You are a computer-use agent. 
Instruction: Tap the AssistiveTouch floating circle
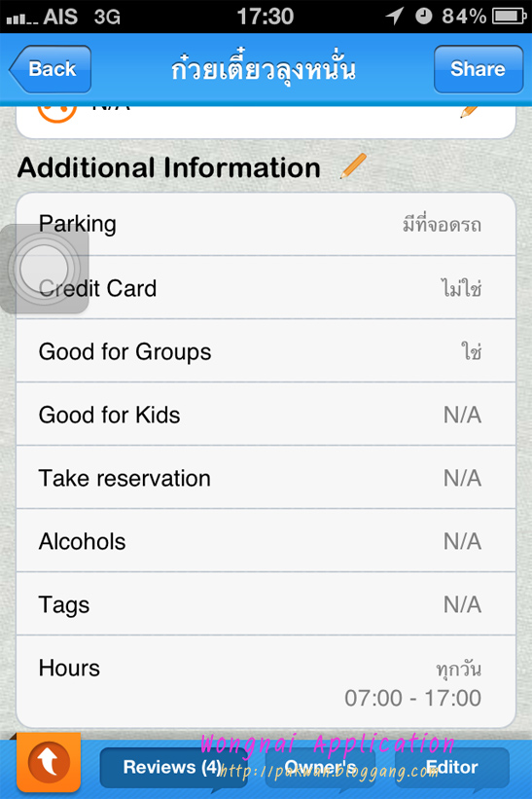pos(45,269)
